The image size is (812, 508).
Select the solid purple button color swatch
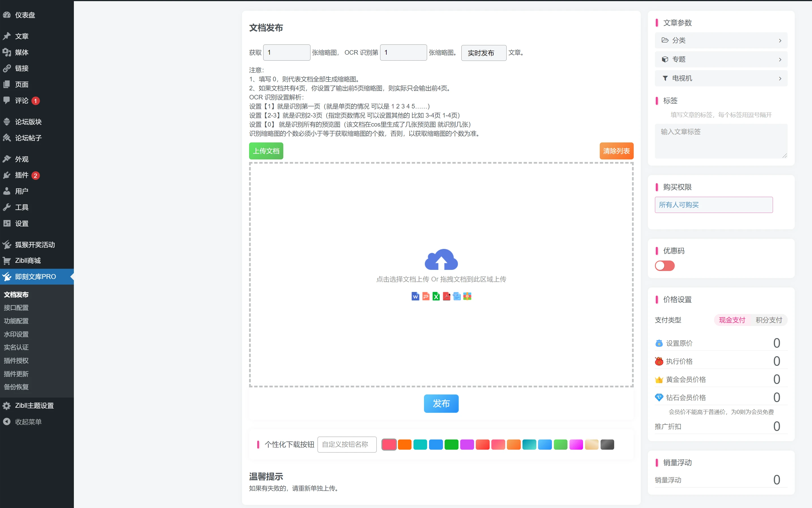[467, 445]
